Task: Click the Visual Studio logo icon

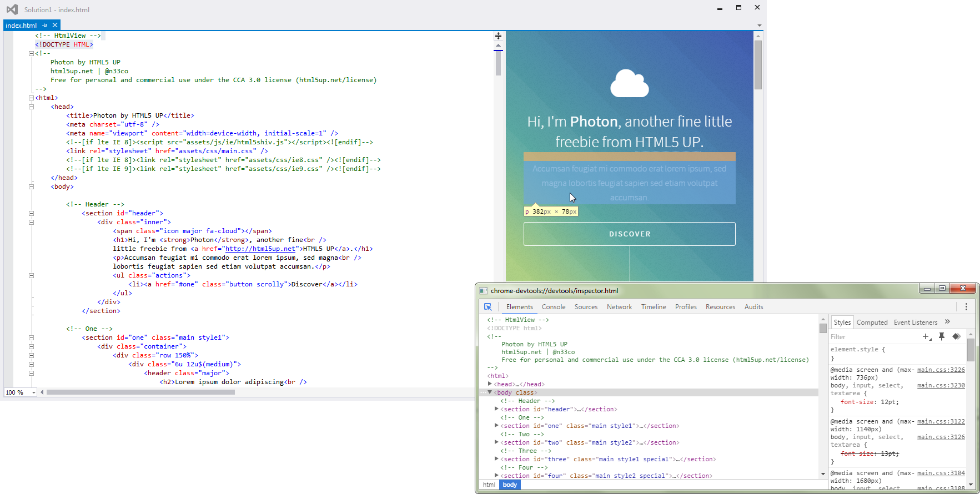Action: pyautogui.click(x=12, y=9)
